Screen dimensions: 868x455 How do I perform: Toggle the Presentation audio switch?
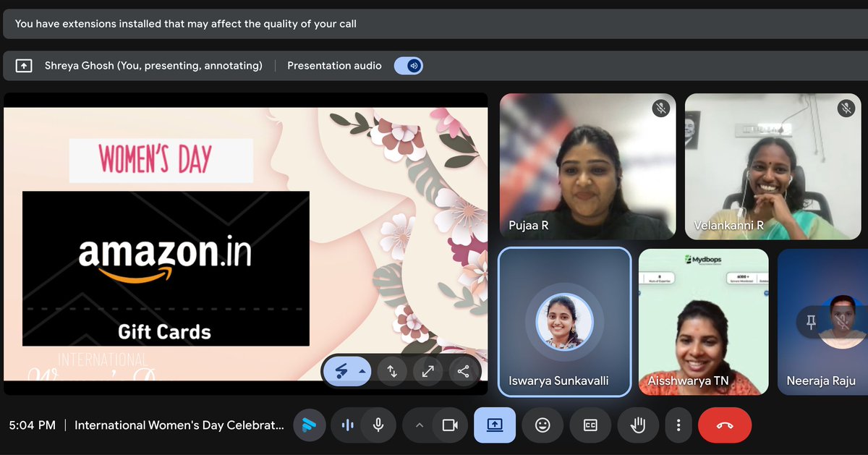(x=409, y=66)
